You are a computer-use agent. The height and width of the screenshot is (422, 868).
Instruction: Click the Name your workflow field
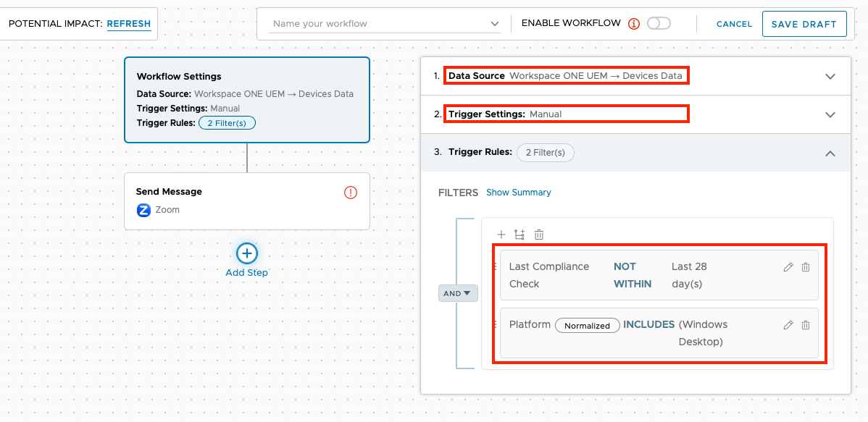(380, 24)
